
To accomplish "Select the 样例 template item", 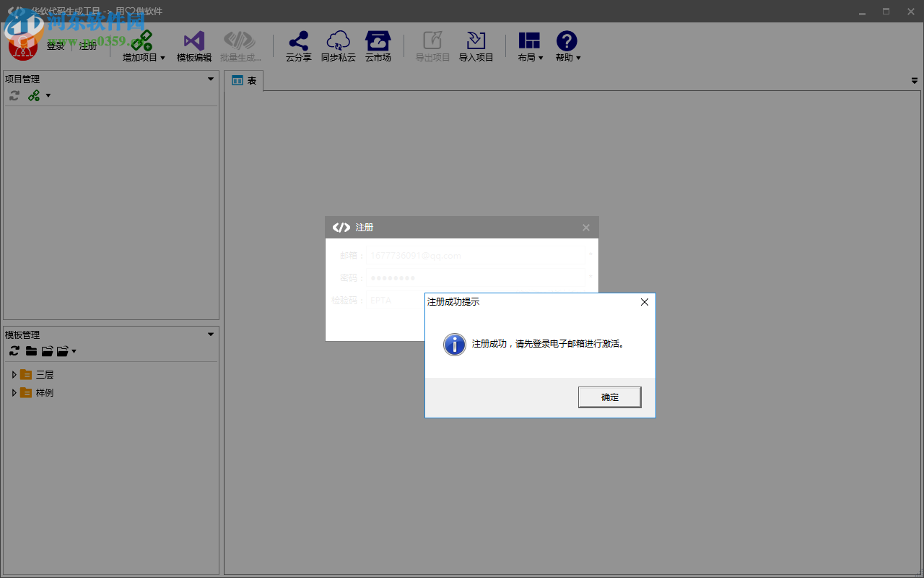I will tap(45, 392).
